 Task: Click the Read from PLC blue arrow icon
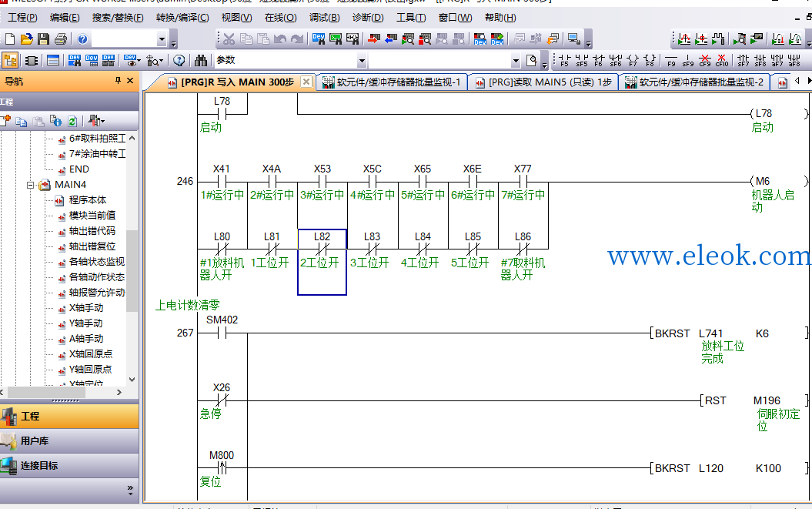391,39
